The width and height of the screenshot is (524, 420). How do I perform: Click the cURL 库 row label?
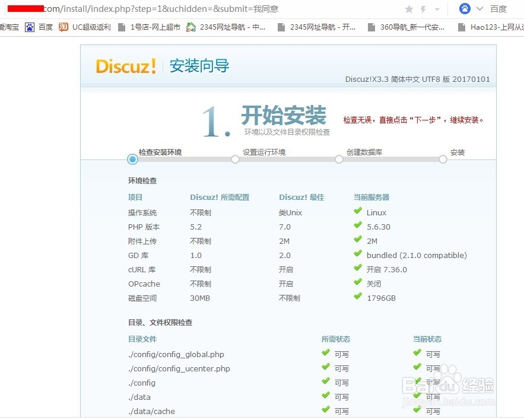coord(142,270)
